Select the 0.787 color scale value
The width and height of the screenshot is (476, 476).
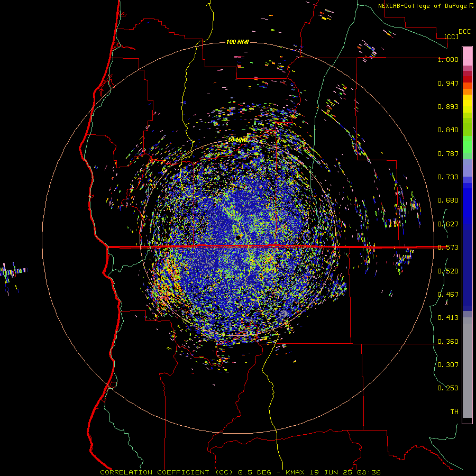coord(448,153)
